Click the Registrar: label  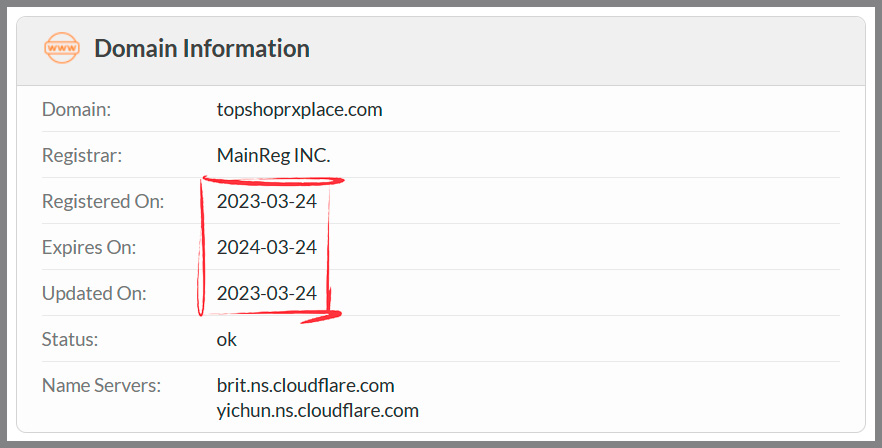coord(82,155)
